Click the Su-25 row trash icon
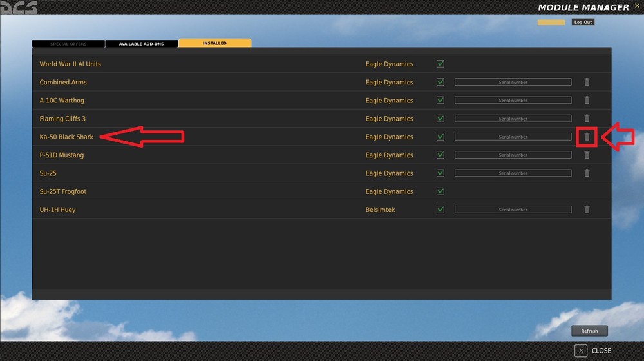 587,173
